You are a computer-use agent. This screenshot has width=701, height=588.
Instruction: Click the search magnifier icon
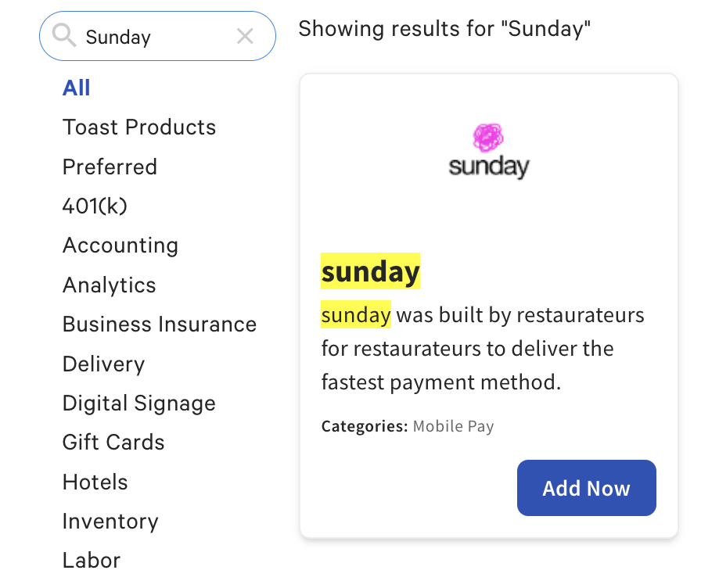[x=63, y=35]
